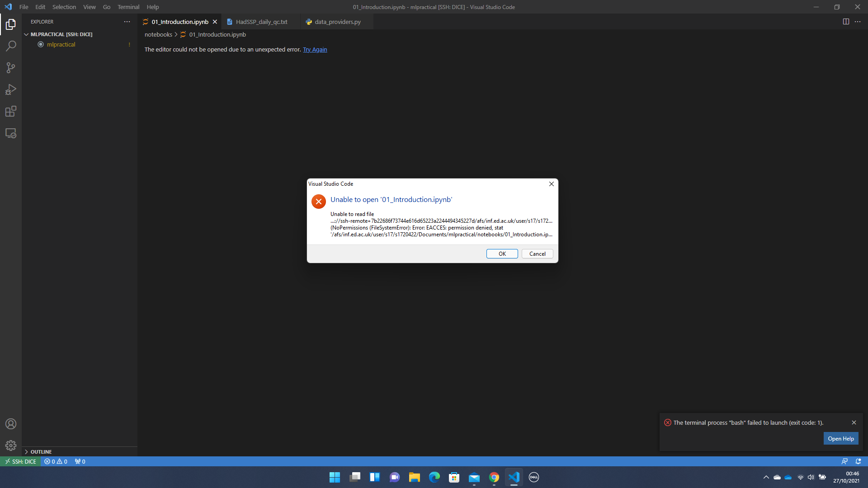
Task: Toggle Problems panel via error counter
Action: (x=55, y=461)
